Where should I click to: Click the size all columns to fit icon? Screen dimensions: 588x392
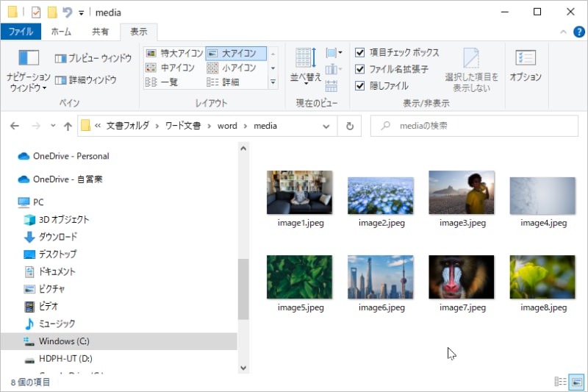coord(331,86)
